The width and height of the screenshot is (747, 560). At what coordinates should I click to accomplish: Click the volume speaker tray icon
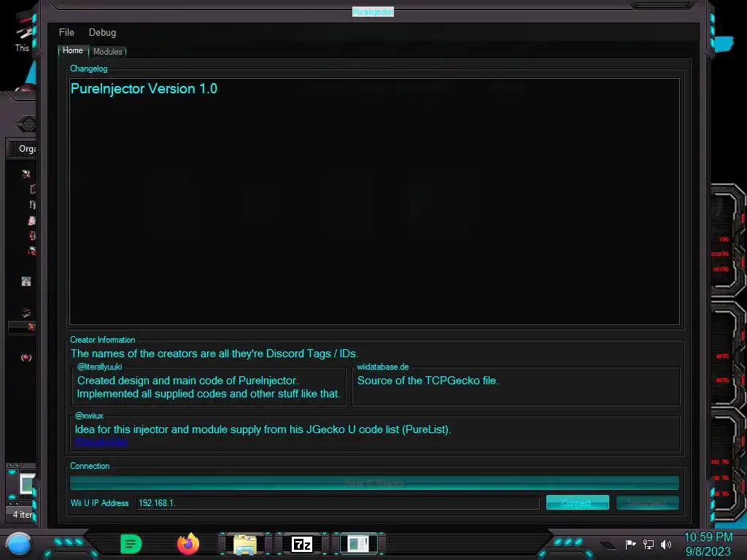pos(666,544)
